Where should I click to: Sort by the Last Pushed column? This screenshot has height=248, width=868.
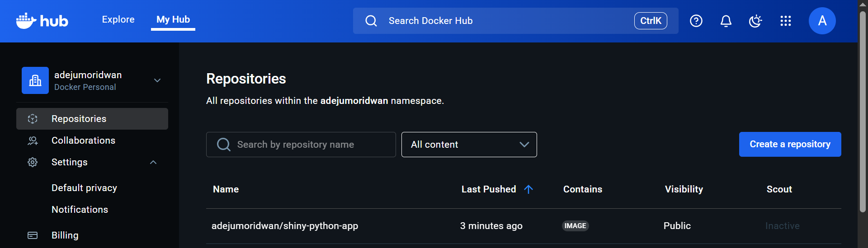click(489, 189)
